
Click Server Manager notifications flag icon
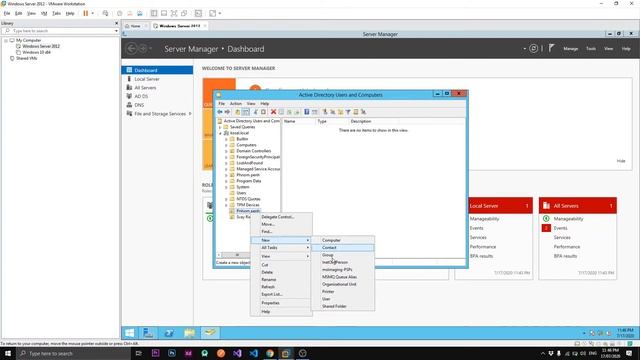[551, 49]
